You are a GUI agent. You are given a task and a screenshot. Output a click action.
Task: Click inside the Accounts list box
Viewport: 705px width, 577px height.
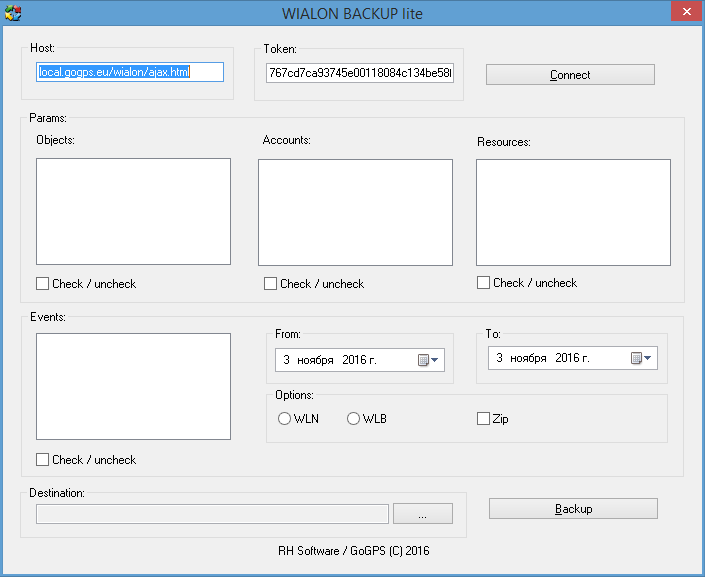tap(355, 212)
